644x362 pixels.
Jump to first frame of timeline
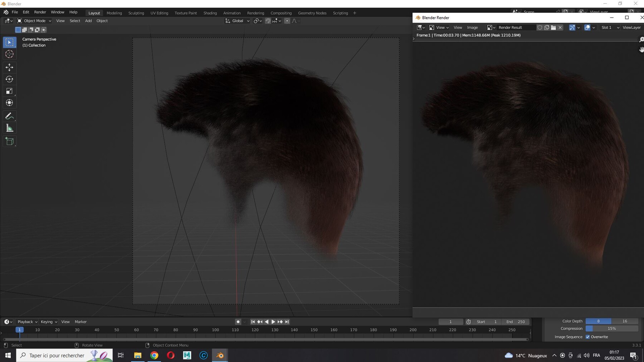tap(253, 322)
